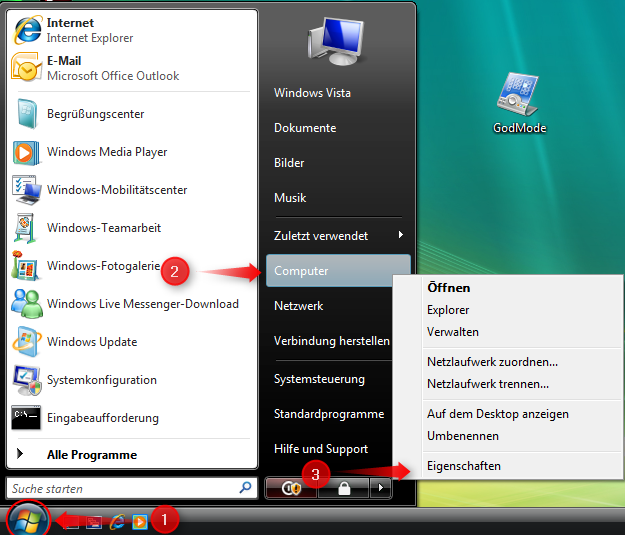
Task: Open Windows-Fotogalerie icon
Action: click(x=25, y=266)
